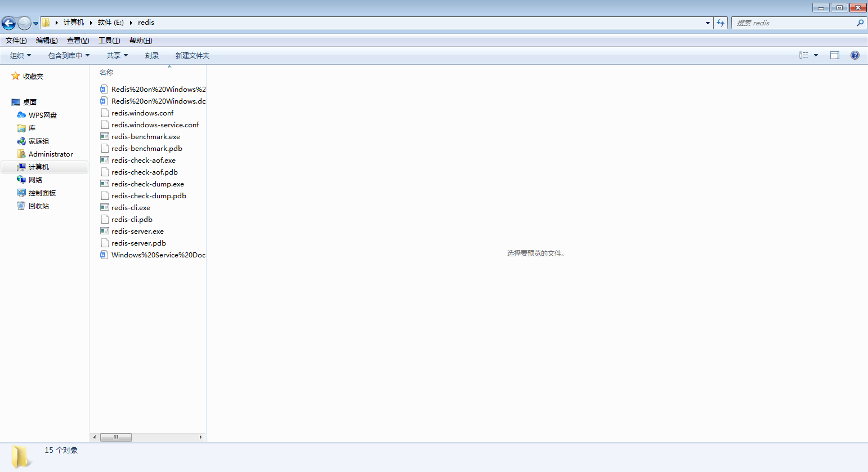
Task: Click redis-cli.exe application icon
Action: pyautogui.click(x=104, y=207)
